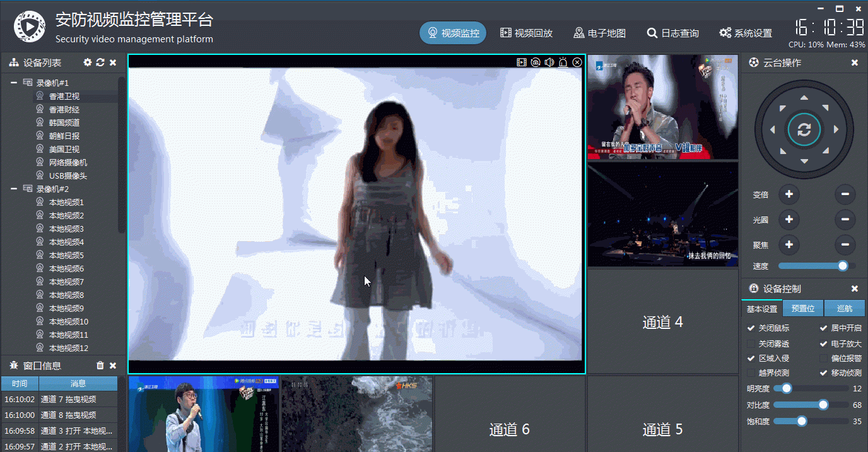Pan PTZ camera right
Viewport: 868px width, 452px height.
point(836,129)
